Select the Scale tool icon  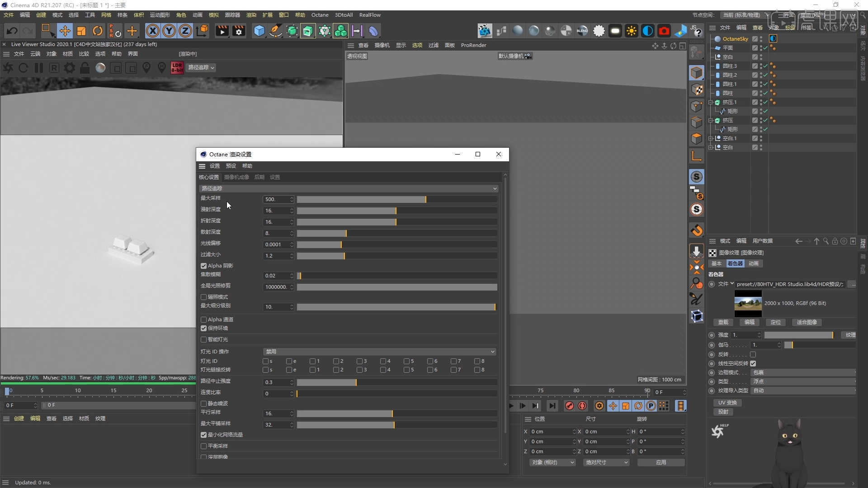[81, 31]
